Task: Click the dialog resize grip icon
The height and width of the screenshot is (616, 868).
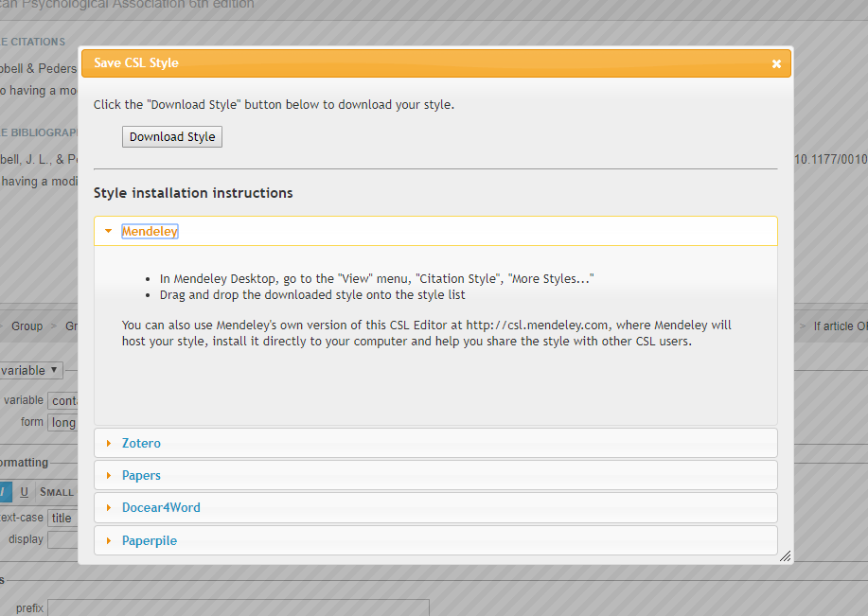Action: (785, 556)
